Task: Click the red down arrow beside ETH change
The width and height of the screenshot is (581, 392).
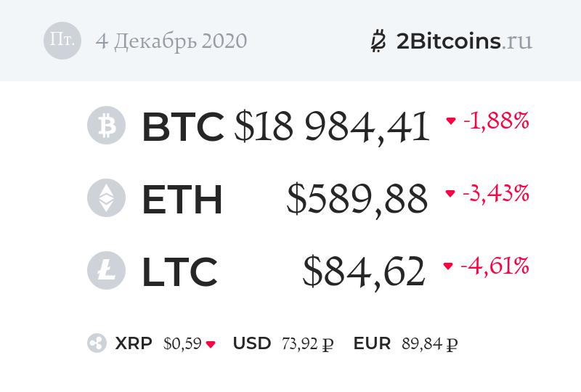Action: [450, 194]
